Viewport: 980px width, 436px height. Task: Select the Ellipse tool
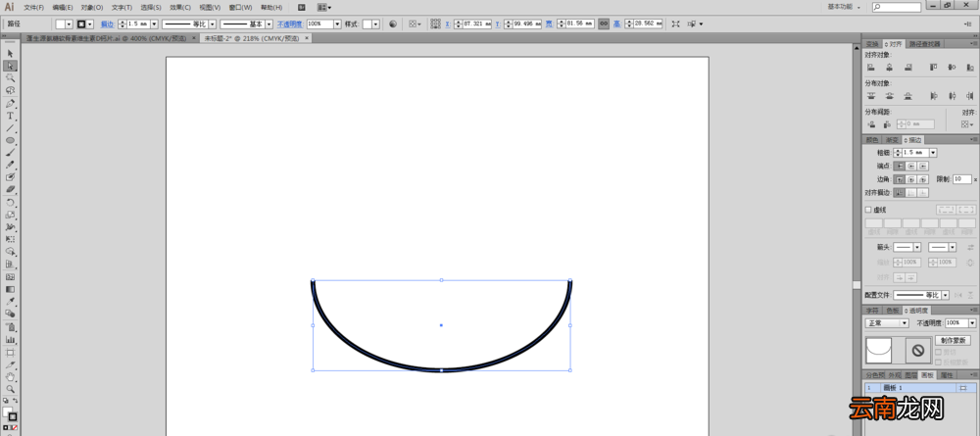click(x=10, y=140)
